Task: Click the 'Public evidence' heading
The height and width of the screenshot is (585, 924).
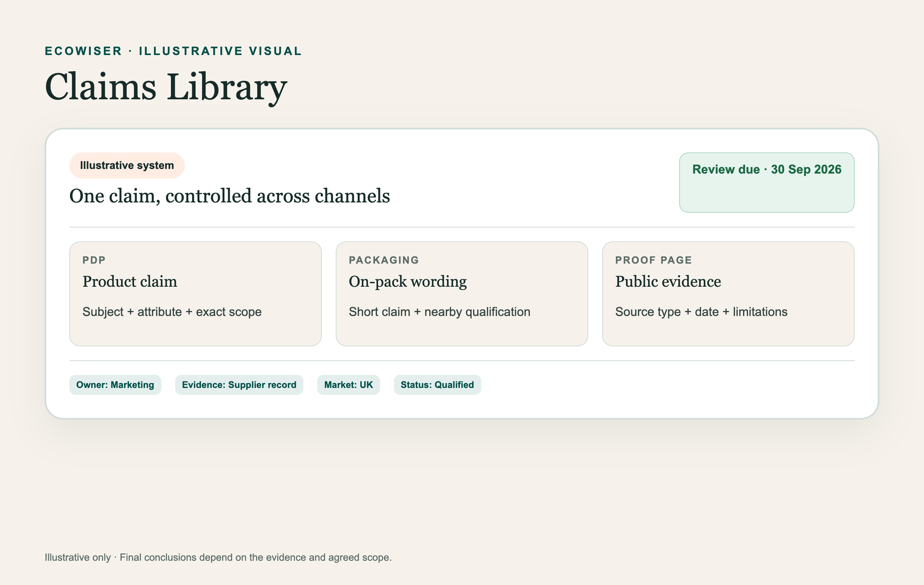Action: tap(668, 281)
